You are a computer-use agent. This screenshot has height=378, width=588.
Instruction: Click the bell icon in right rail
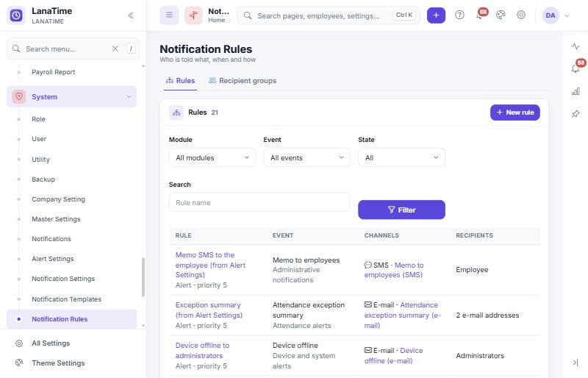(x=576, y=68)
